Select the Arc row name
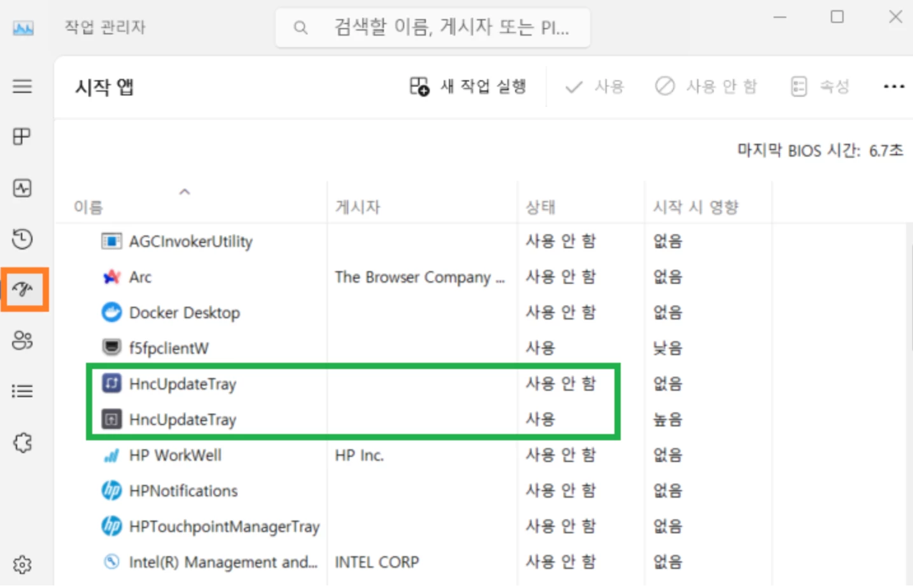Screen dimensions: 913x588 click(x=140, y=277)
